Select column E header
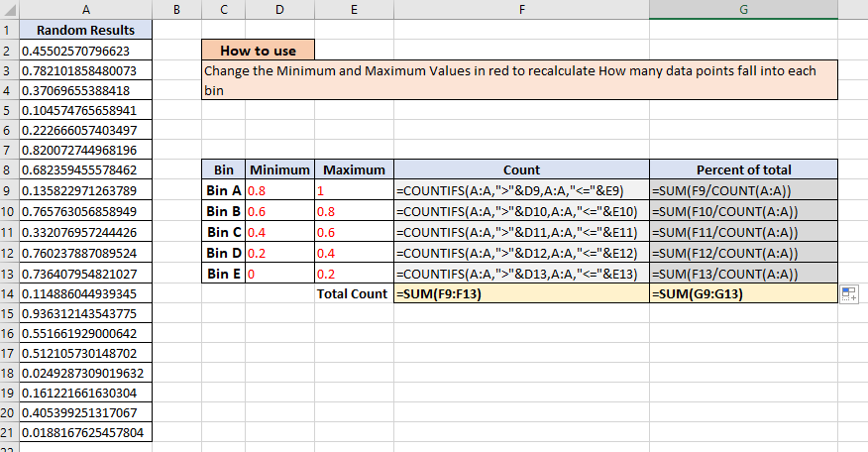This screenshot has height=452, width=868. pyautogui.click(x=355, y=10)
